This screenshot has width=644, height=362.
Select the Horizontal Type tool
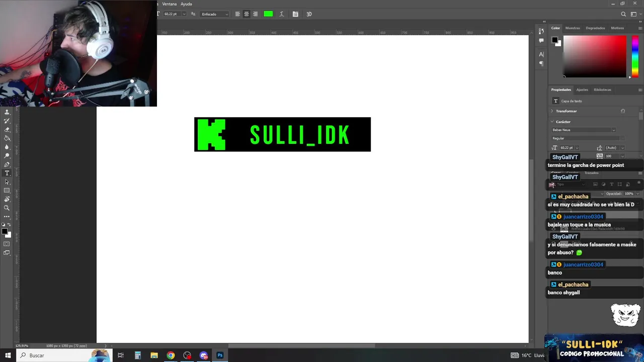(7, 173)
